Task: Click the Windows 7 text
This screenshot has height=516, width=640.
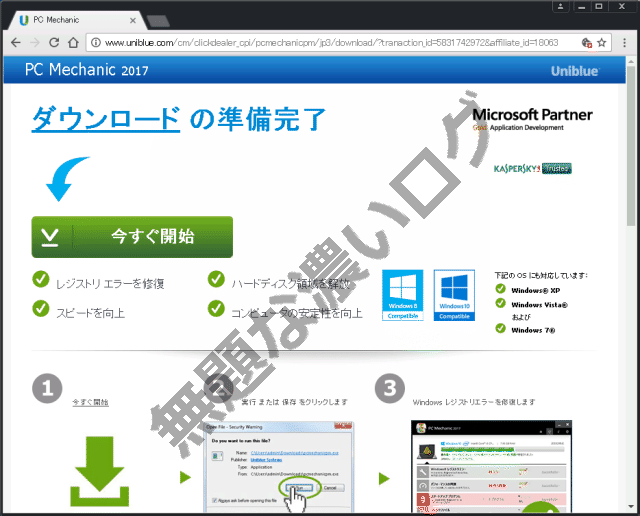Action: [x=533, y=330]
